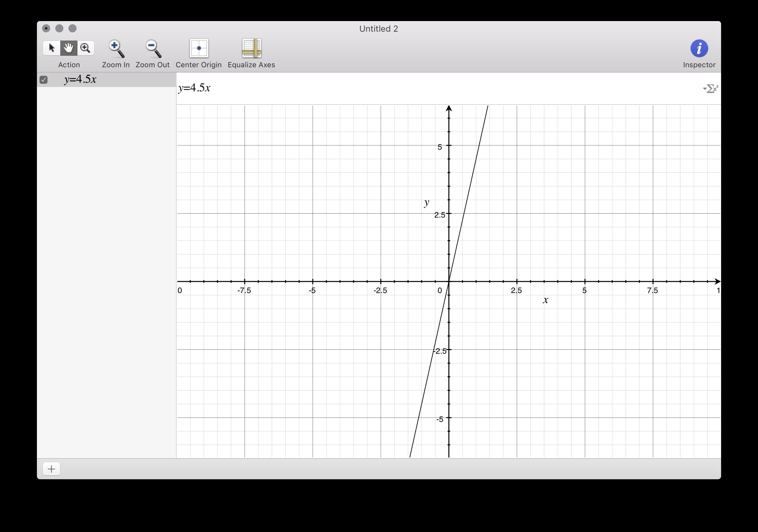Viewport: 758px width, 532px height.
Task: Open the sigma equation palette dropdown
Action: coord(711,88)
